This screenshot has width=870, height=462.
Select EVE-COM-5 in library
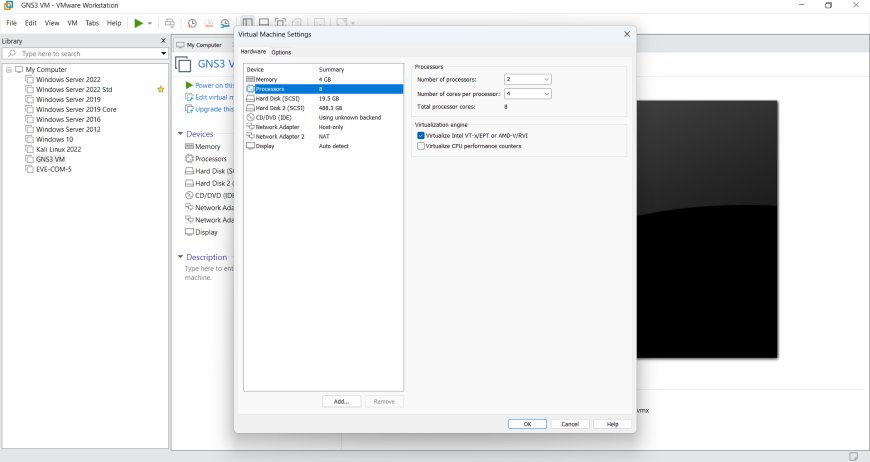(53, 169)
